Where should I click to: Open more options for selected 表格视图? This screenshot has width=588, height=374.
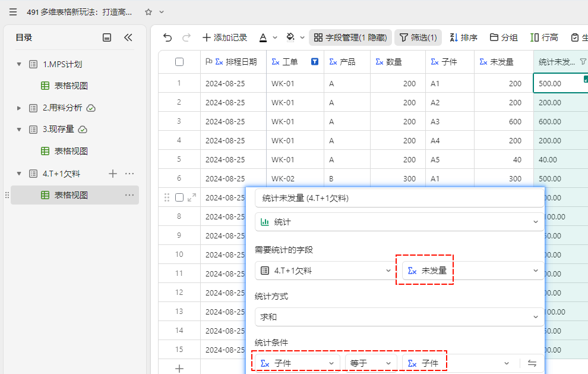[x=129, y=195]
